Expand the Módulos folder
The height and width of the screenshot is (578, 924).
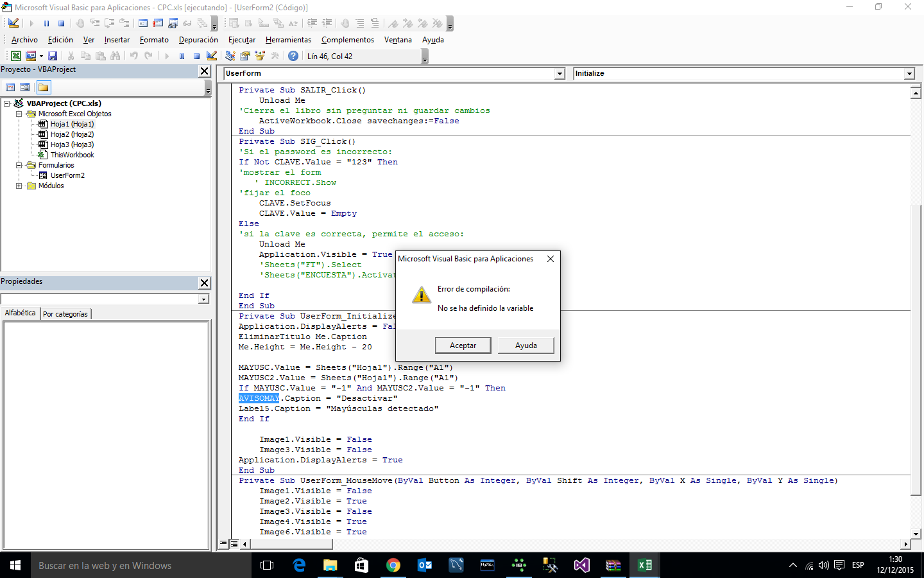tap(19, 186)
